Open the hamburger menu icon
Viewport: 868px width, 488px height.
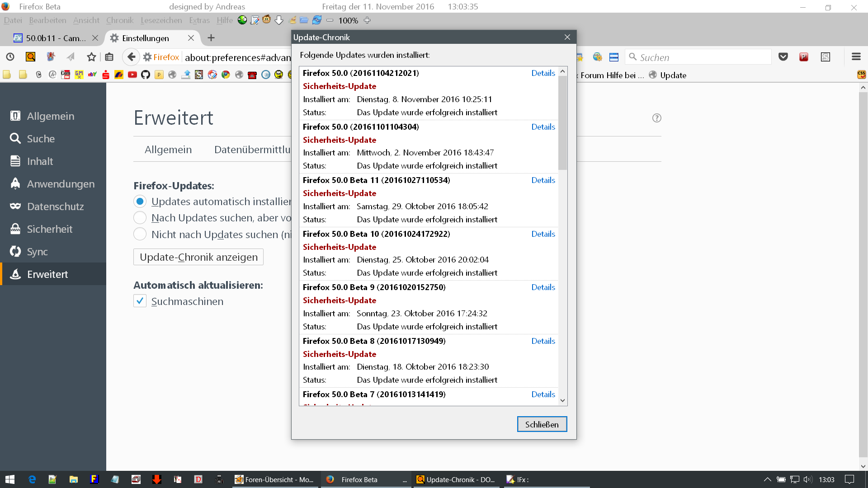(856, 57)
